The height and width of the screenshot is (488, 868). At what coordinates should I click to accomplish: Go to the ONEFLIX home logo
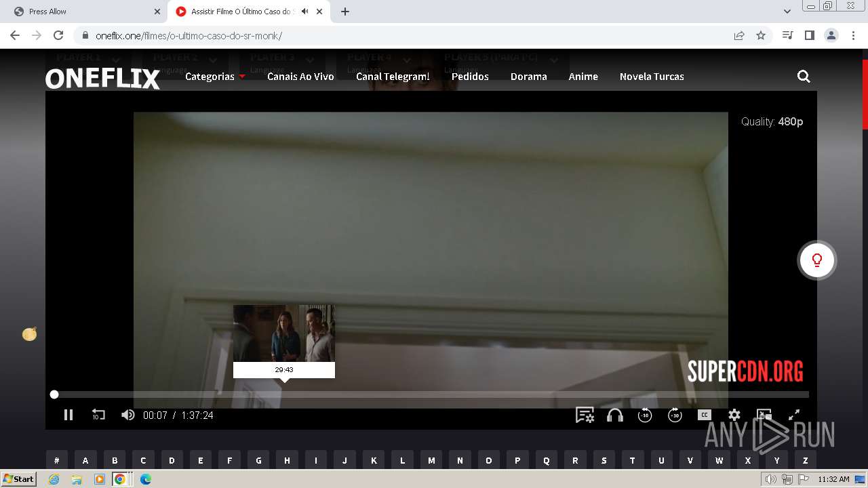click(x=103, y=79)
